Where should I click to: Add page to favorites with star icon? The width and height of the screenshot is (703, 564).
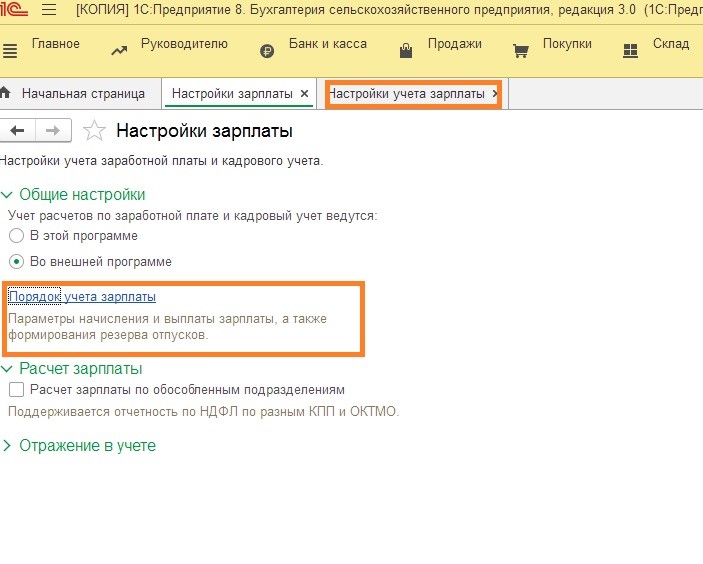[x=94, y=131]
